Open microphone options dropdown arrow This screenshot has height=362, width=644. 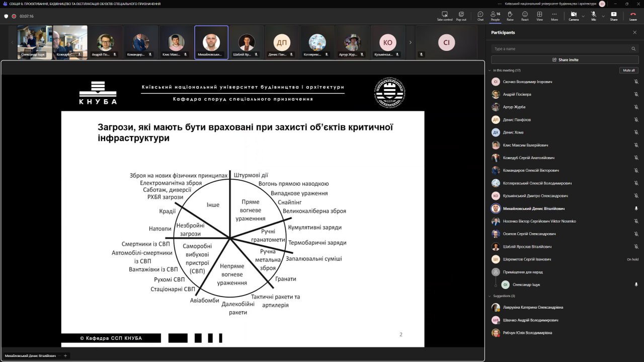(x=603, y=16)
